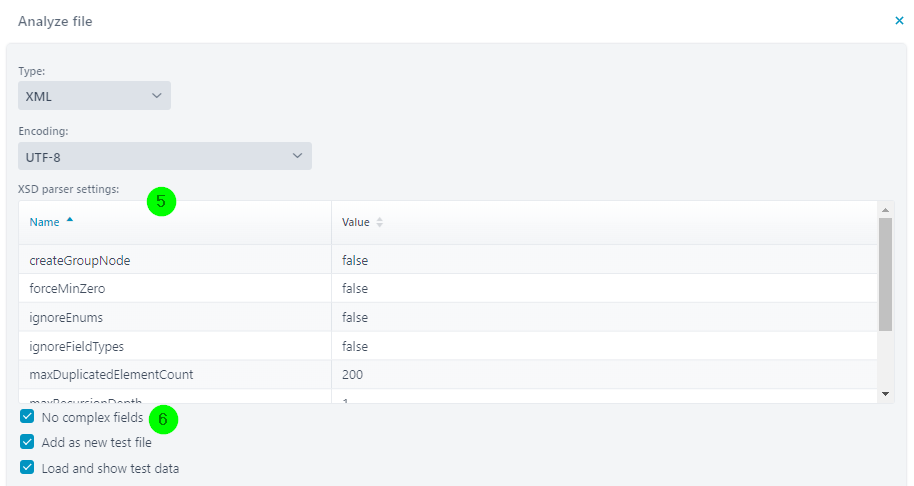Select the ignoreEnums setting row

point(66,318)
